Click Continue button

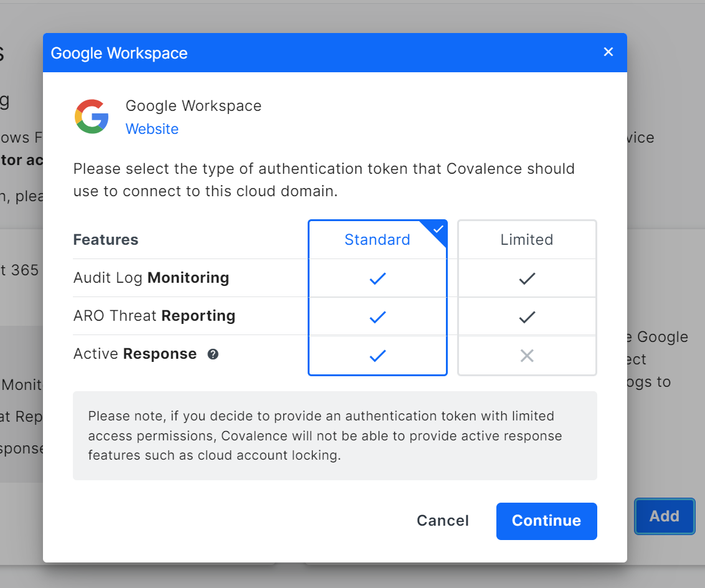(546, 521)
